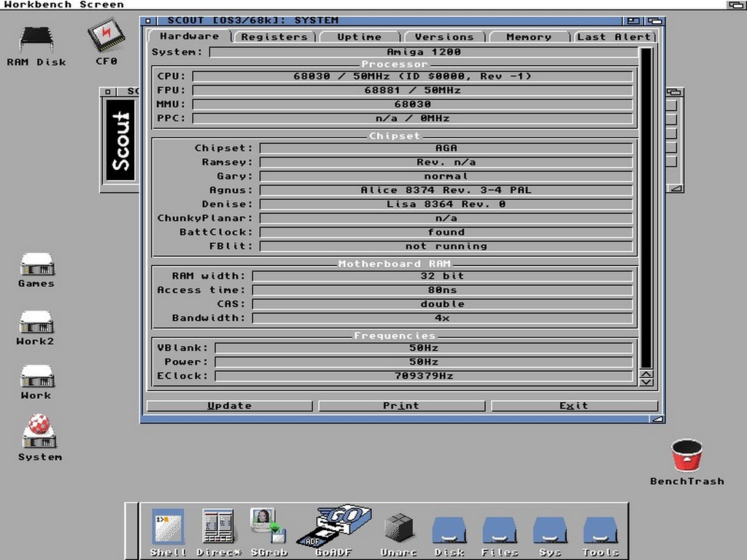Click the Access time 80ns value
The height and width of the screenshot is (560, 747).
coord(442,290)
